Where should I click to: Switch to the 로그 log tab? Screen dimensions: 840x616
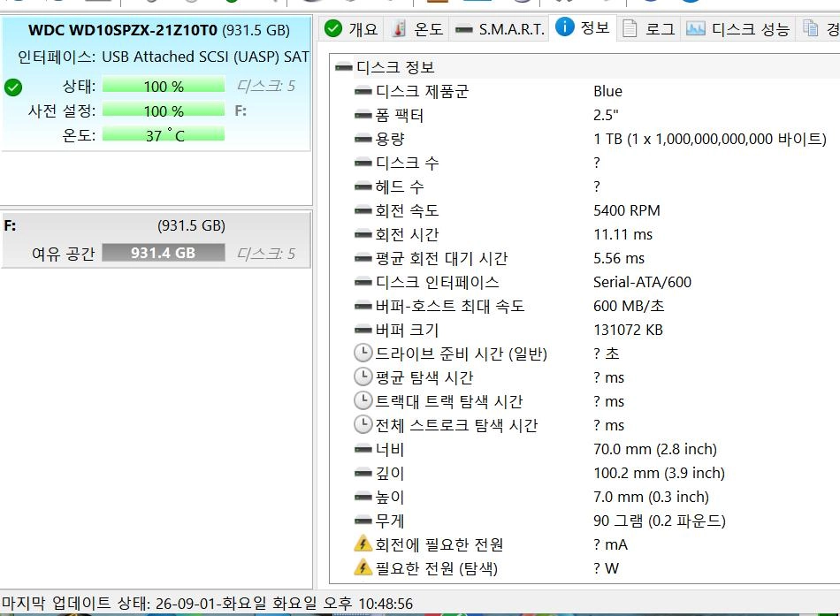point(649,28)
